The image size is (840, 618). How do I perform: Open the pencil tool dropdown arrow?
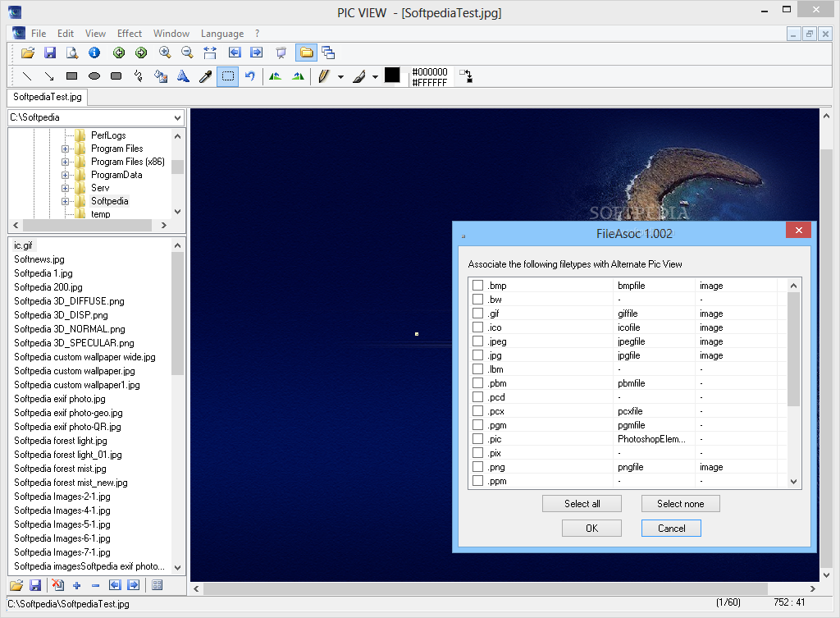(340, 76)
